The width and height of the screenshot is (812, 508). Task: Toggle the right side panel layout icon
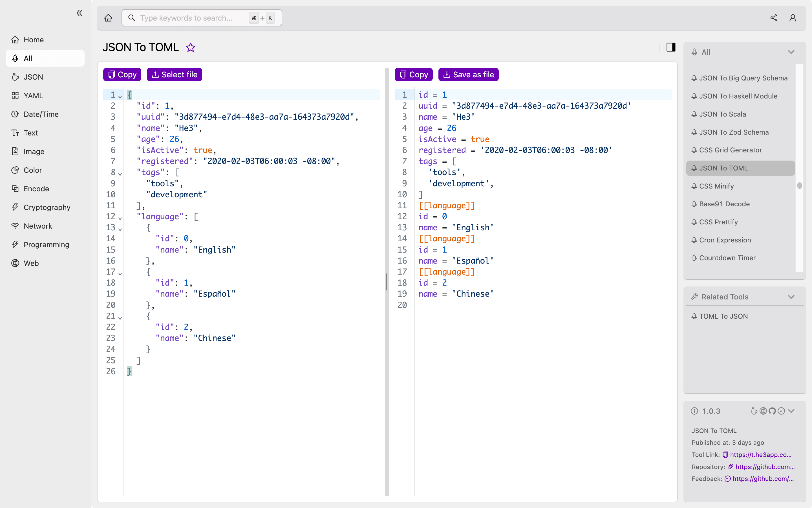(671, 47)
